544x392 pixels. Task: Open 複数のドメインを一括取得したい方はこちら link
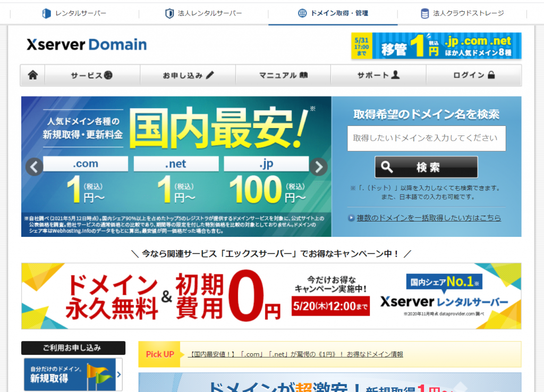[429, 218]
